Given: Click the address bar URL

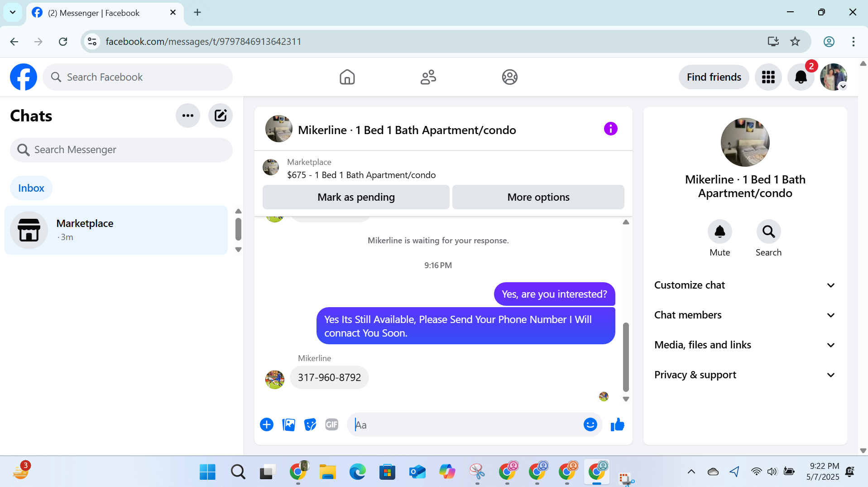Looking at the screenshot, I should point(203,42).
